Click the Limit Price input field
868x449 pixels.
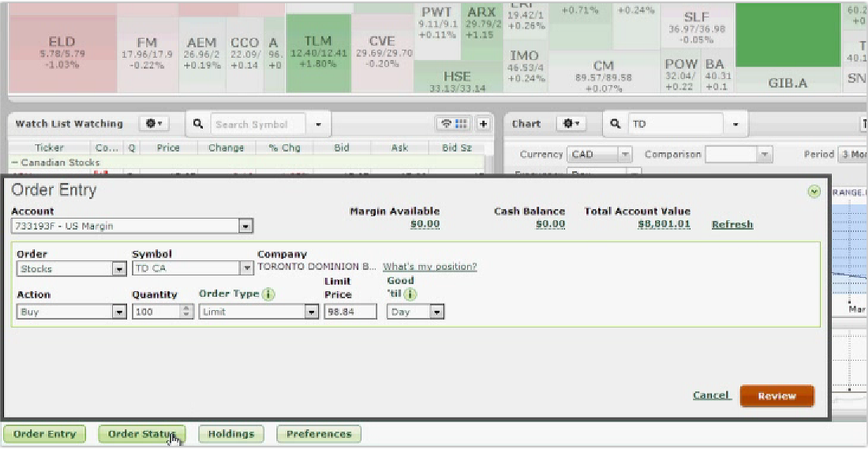(x=350, y=312)
